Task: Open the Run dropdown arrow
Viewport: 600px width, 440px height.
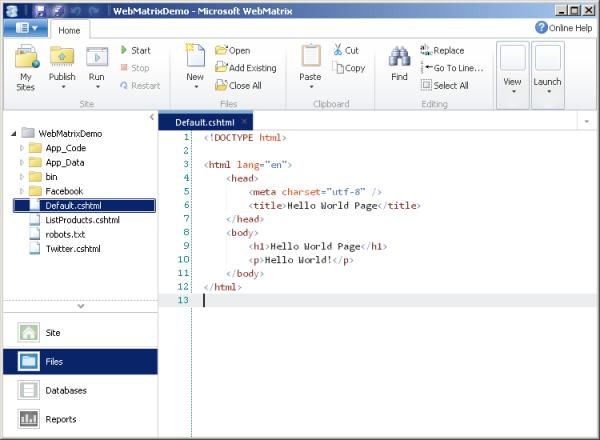Action: point(98,87)
